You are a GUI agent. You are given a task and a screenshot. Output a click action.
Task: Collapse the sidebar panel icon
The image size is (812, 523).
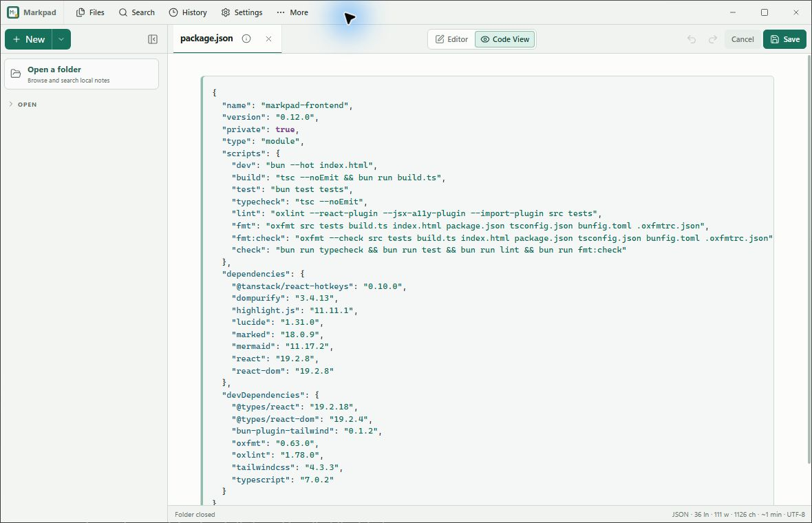point(153,39)
